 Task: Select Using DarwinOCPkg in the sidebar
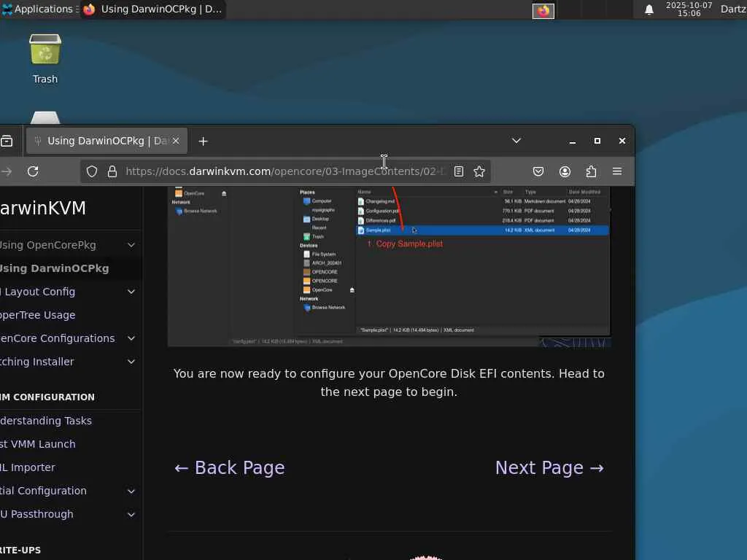[x=54, y=268]
